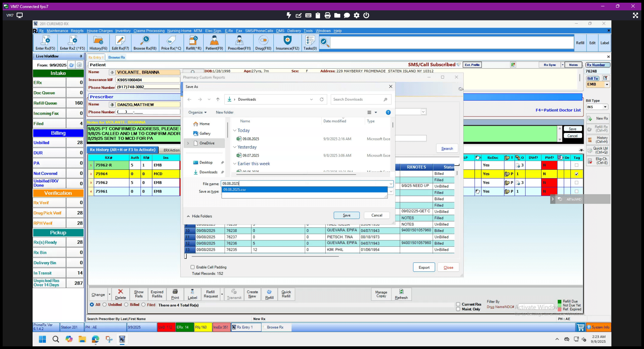Click the Edit Rx(F7) toolbar icon
Viewport: 644px width, 349px height.
120,43
